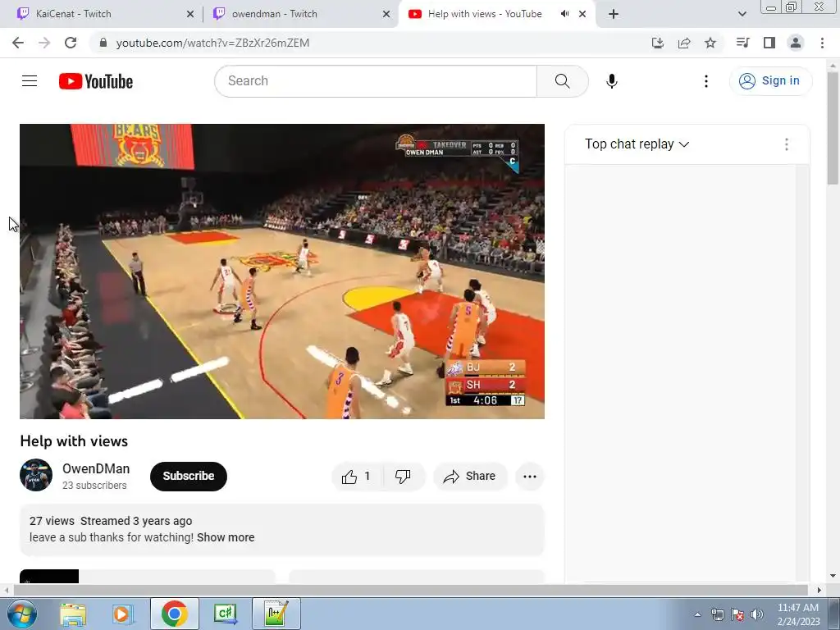Dislike the video with thumbs down
Image resolution: width=840 pixels, height=630 pixels.
pyautogui.click(x=403, y=477)
